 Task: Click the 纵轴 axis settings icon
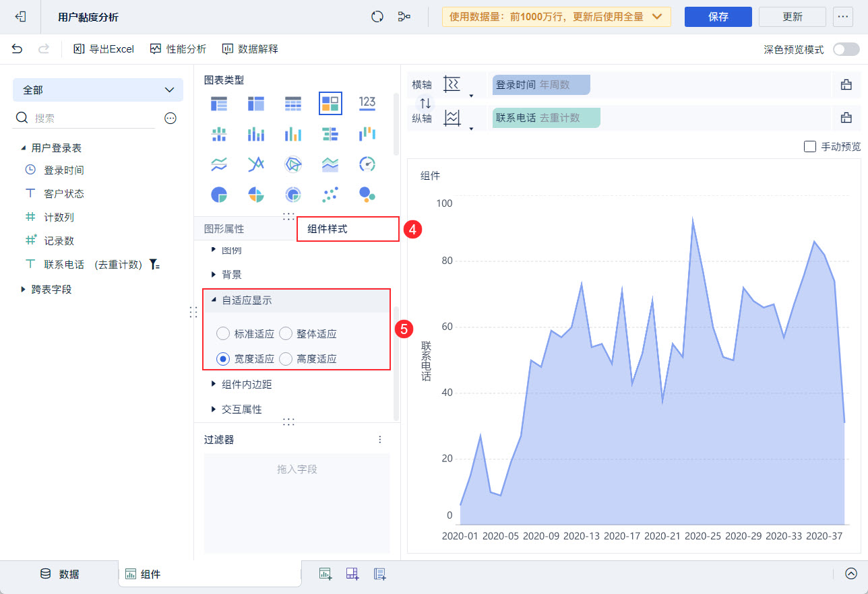tap(452, 119)
